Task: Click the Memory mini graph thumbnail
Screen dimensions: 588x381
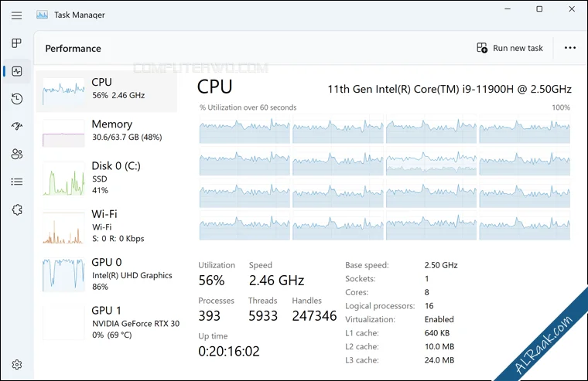Action: pos(63,133)
